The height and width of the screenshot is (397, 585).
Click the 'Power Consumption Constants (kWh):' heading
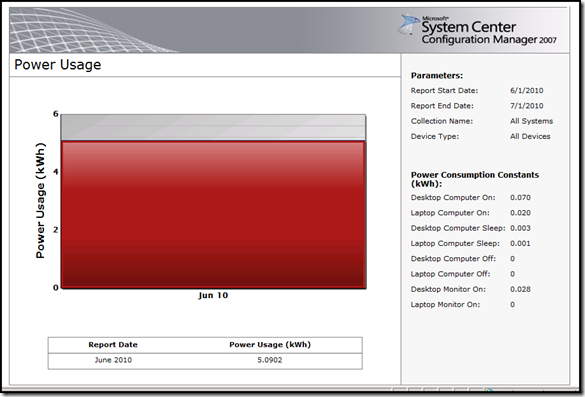click(475, 179)
